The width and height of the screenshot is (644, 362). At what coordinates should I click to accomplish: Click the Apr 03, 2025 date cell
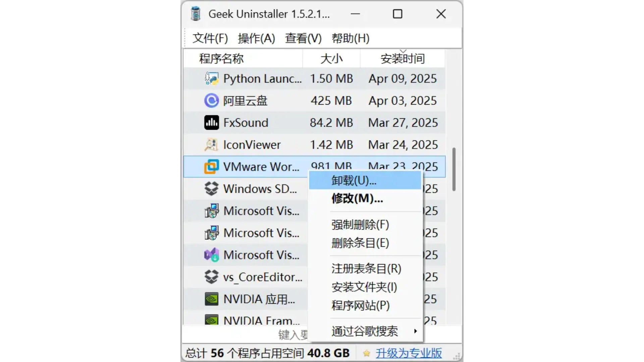click(403, 101)
